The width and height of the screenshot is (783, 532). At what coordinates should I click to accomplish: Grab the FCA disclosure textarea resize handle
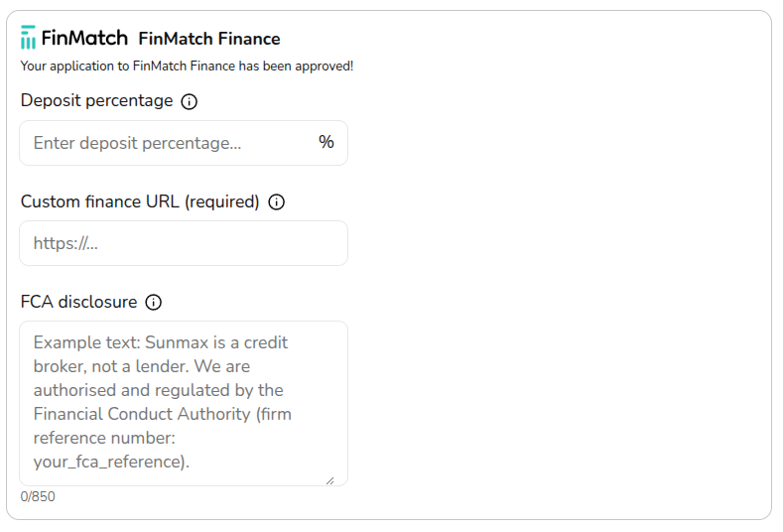pos(329,478)
